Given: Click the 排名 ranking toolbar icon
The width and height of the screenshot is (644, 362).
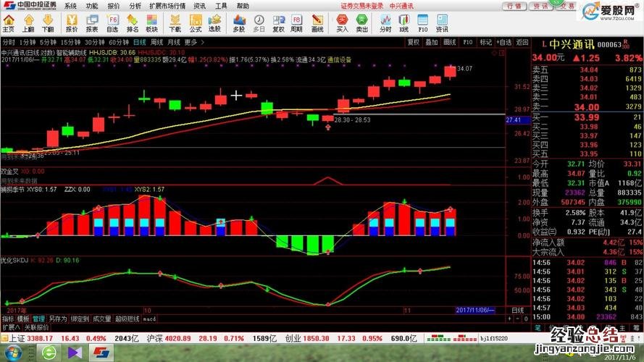Looking at the screenshot, I should pyautogui.click(x=132, y=24).
